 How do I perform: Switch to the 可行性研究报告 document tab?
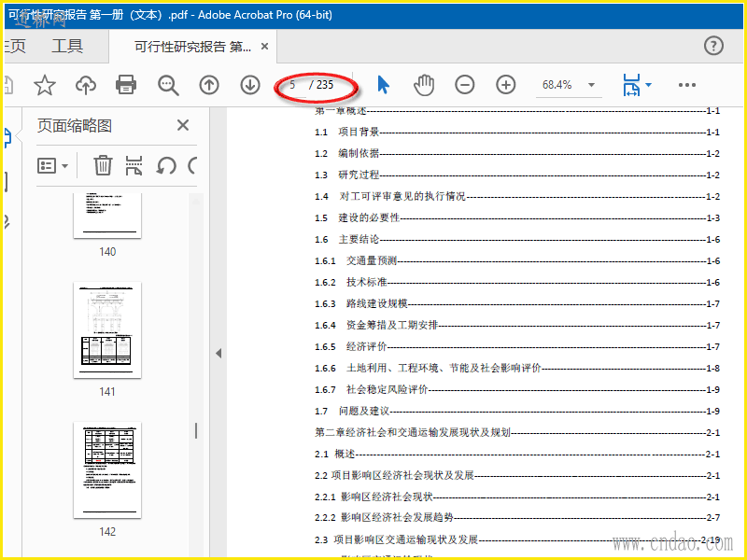tap(193, 47)
